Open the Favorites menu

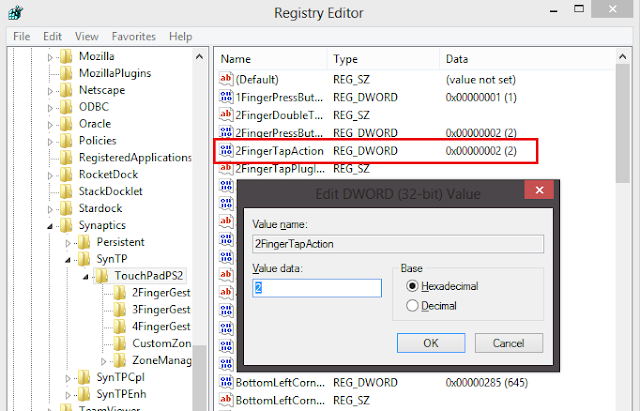click(133, 37)
